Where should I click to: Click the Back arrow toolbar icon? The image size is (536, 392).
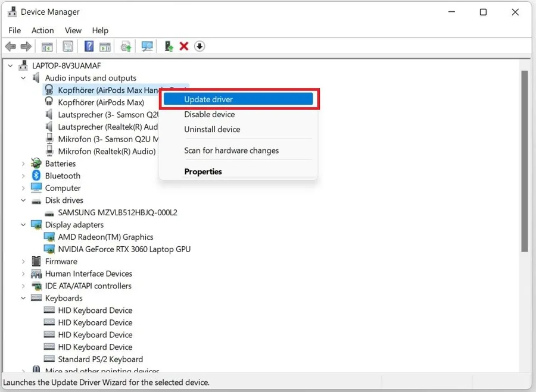pyautogui.click(x=11, y=46)
